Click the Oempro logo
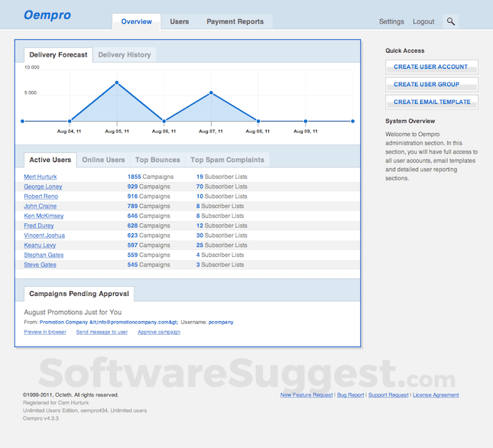This screenshot has height=448, width=493. (x=48, y=15)
